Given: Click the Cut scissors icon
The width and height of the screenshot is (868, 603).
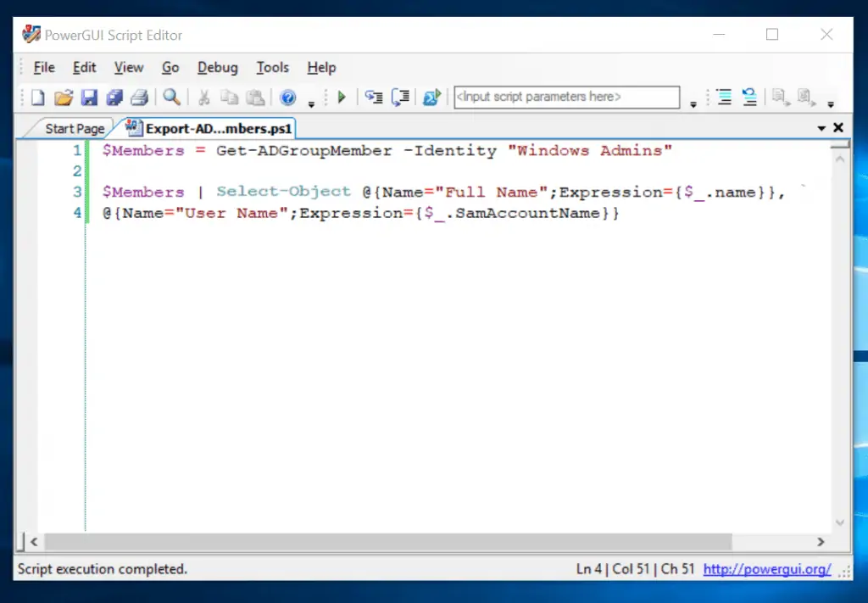Looking at the screenshot, I should [204, 98].
